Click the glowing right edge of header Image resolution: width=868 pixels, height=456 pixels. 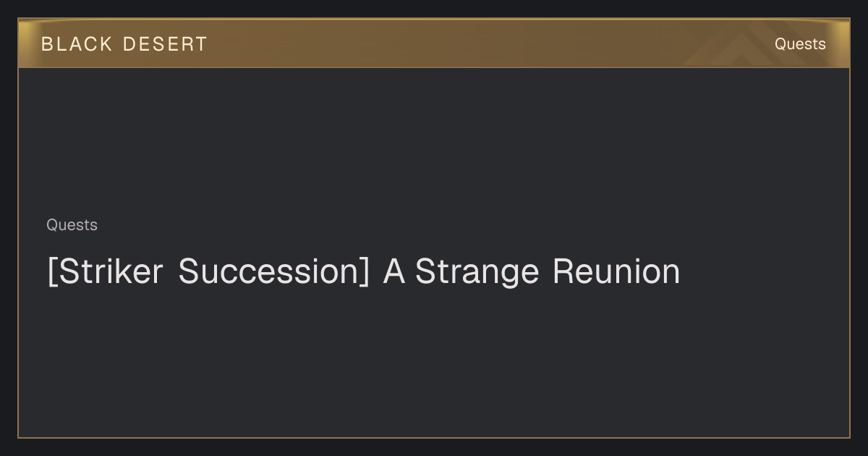[x=843, y=43]
